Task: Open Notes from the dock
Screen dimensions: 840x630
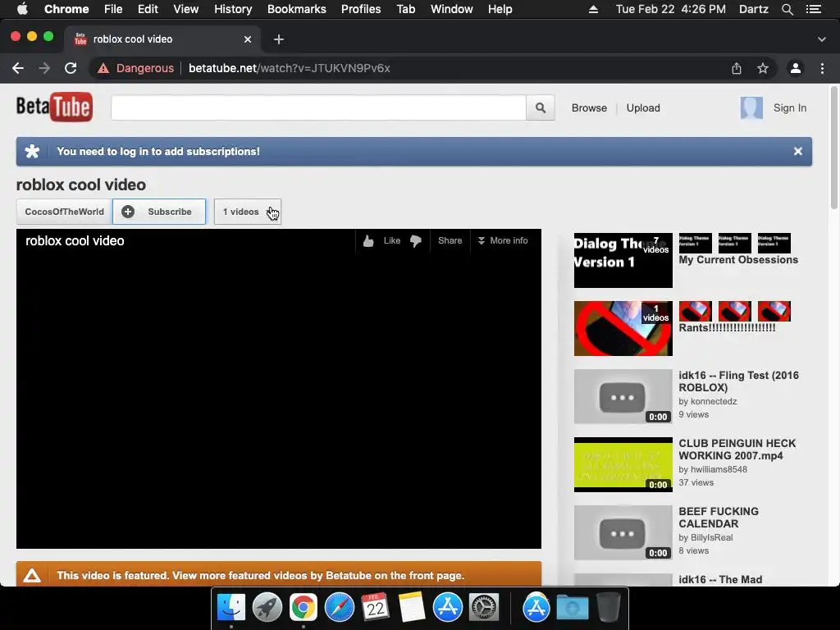Action: tap(412, 608)
